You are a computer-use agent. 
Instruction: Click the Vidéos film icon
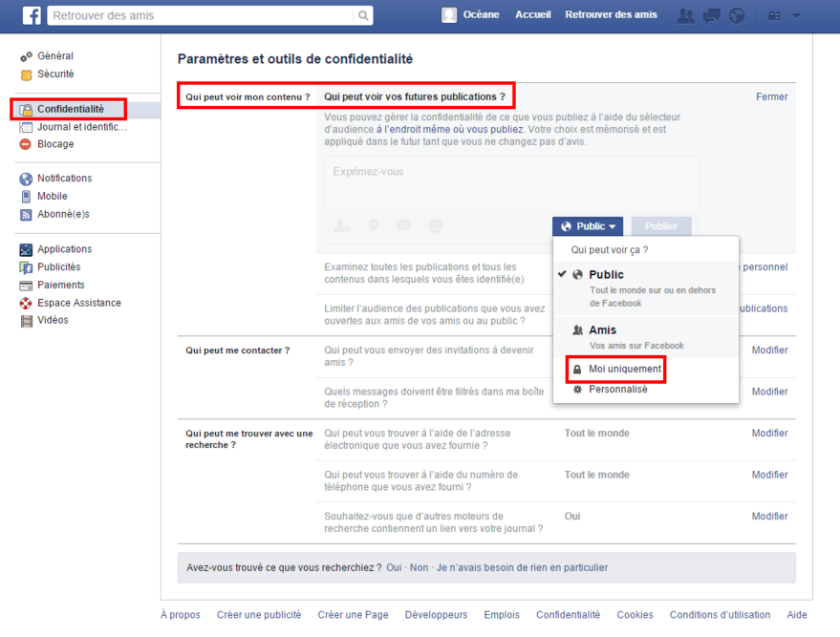(x=26, y=321)
